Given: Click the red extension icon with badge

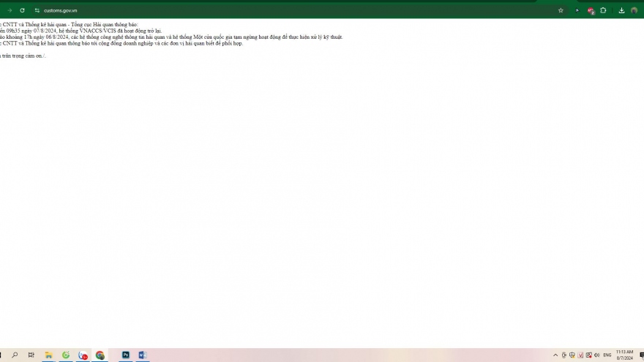Looking at the screenshot, I should coord(591,10).
